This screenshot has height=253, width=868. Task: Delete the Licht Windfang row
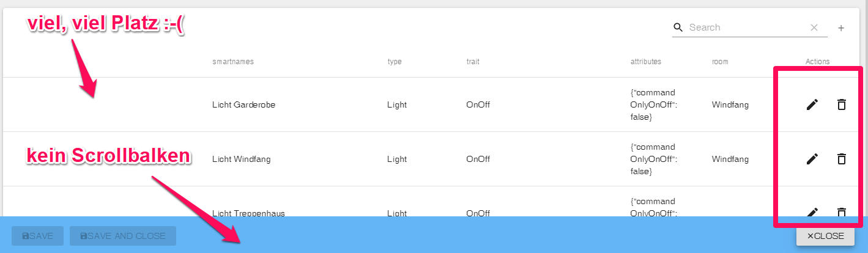coord(842,159)
